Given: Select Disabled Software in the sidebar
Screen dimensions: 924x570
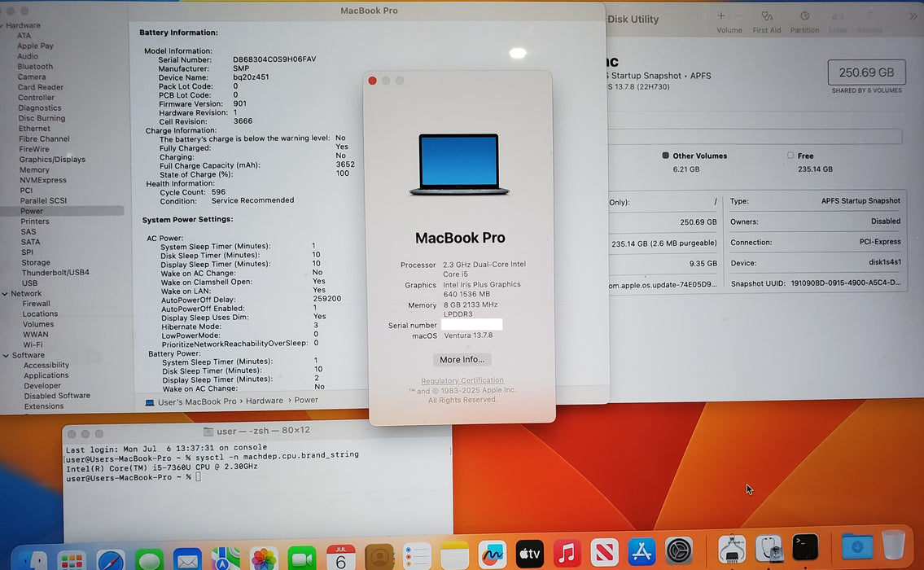Looking at the screenshot, I should (57, 396).
